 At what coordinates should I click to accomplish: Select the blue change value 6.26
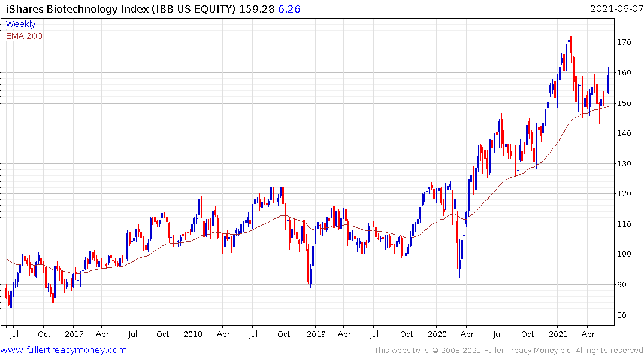(x=289, y=9)
